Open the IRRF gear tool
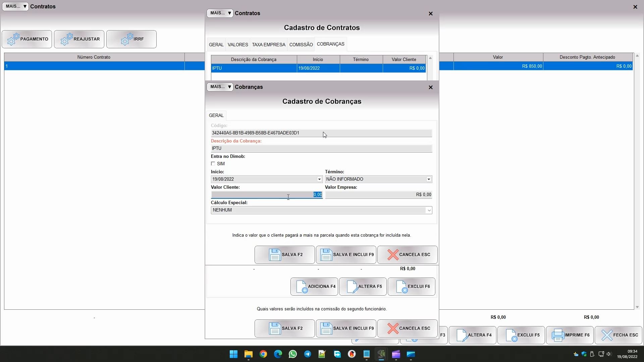 (131, 39)
